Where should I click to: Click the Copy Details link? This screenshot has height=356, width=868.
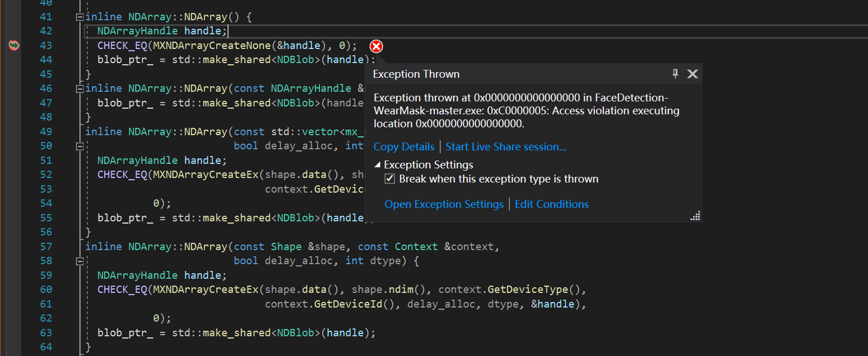(x=403, y=146)
